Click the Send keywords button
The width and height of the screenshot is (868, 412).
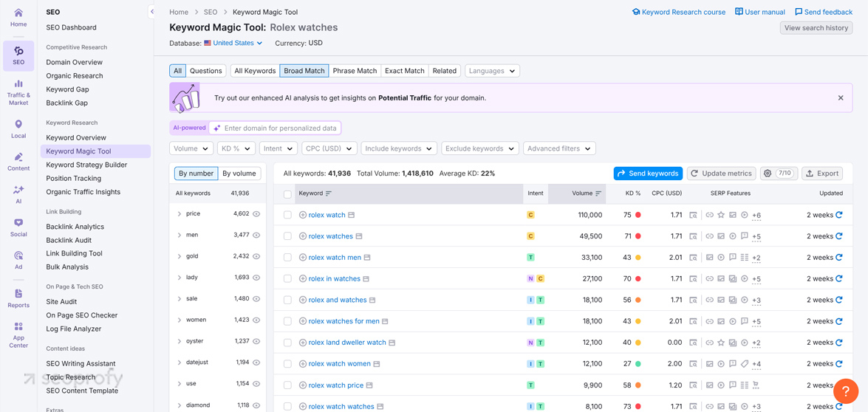pyautogui.click(x=649, y=173)
